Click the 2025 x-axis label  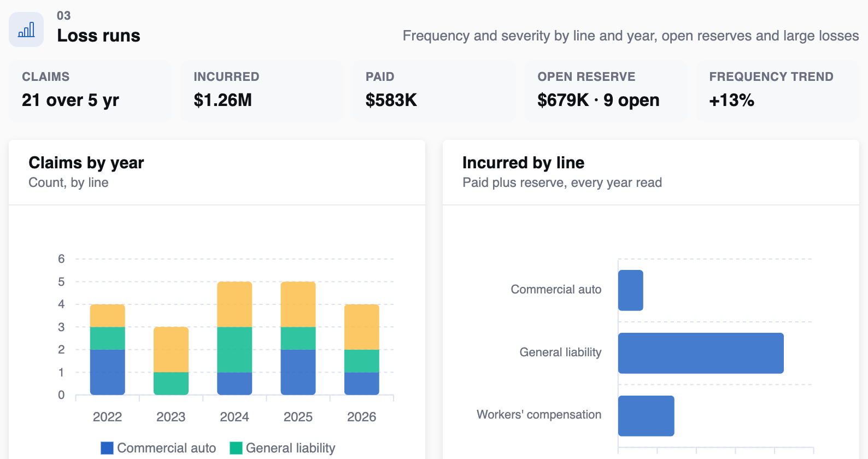click(x=298, y=417)
